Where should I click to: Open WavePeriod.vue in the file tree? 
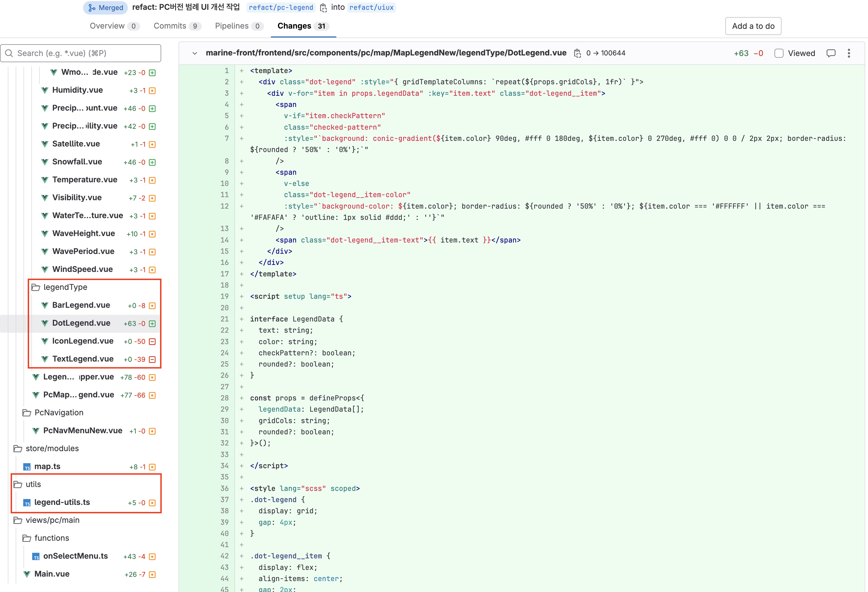click(83, 251)
